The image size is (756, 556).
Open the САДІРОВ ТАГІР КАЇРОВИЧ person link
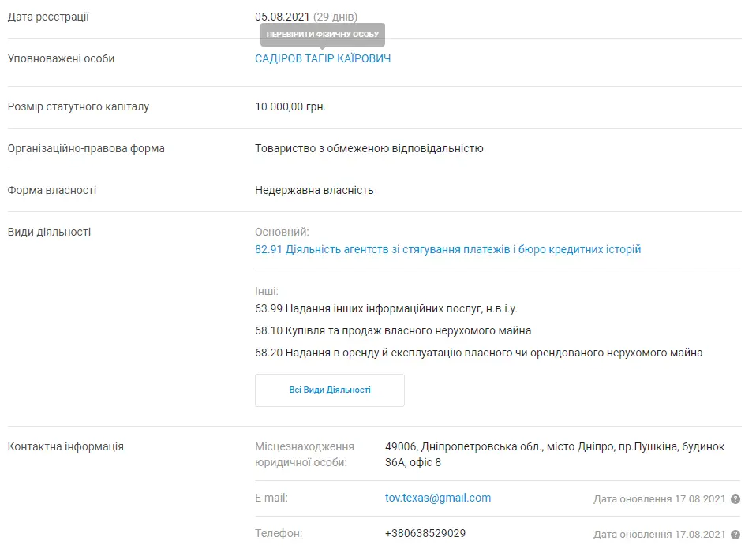[x=323, y=59]
